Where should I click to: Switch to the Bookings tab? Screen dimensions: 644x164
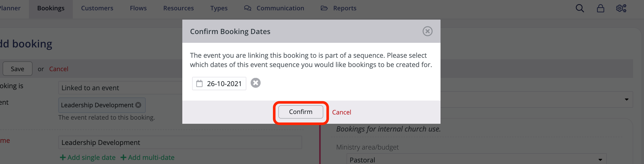pos(51,8)
